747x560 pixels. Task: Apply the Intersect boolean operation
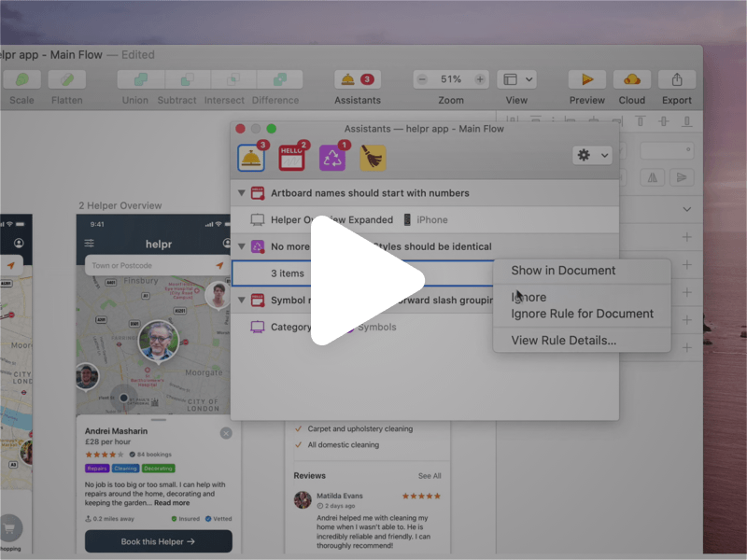pyautogui.click(x=233, y=79)
